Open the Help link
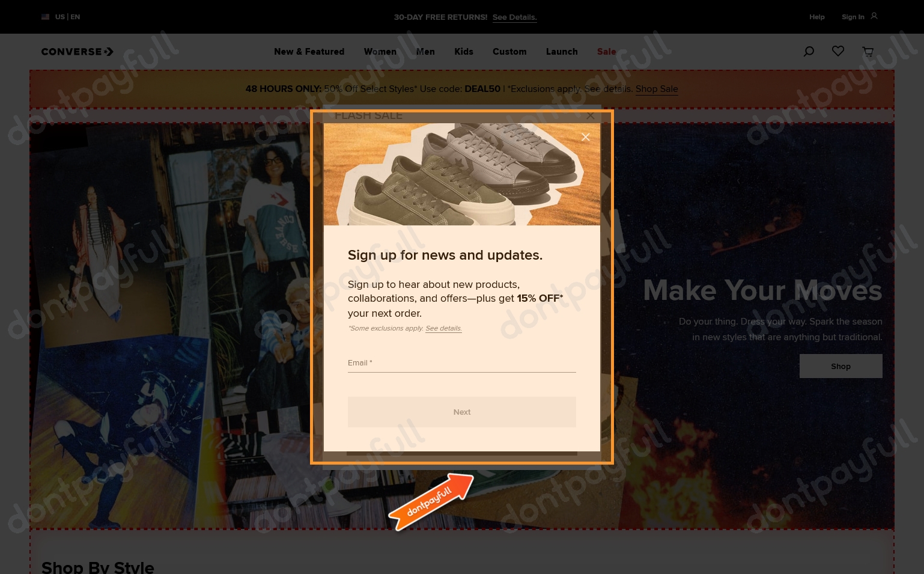924x574 pixels. point(817,17)
